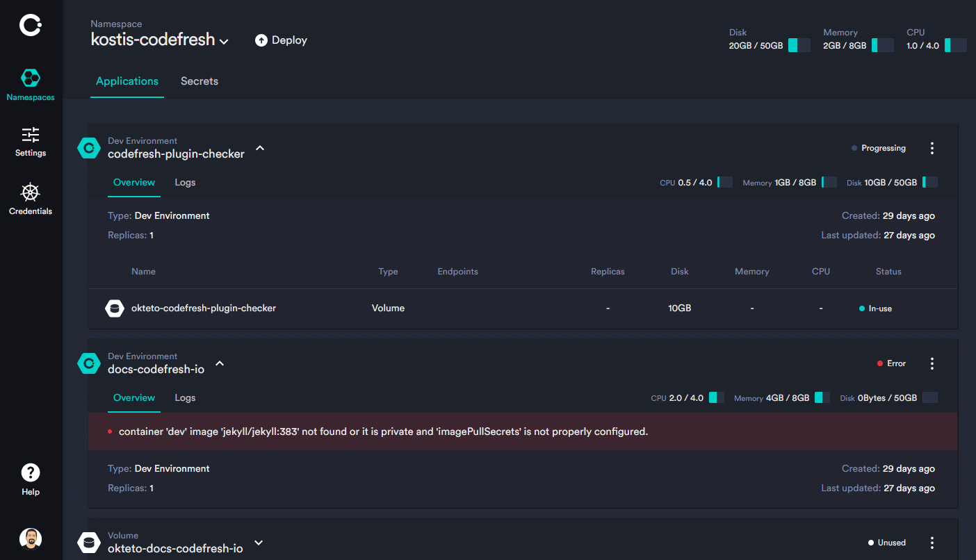
Task: Select Overview tab of codefresh-plugin-checker
Action: pos(134,183)
